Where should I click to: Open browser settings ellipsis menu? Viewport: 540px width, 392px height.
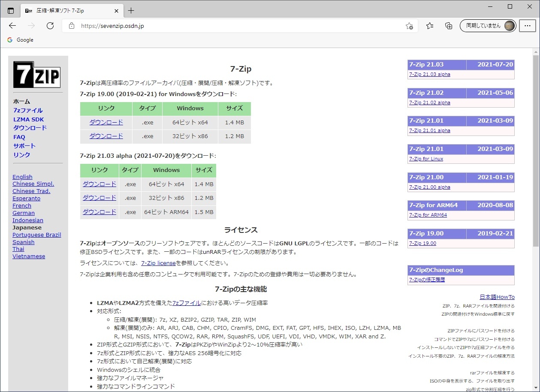point(528,26)
